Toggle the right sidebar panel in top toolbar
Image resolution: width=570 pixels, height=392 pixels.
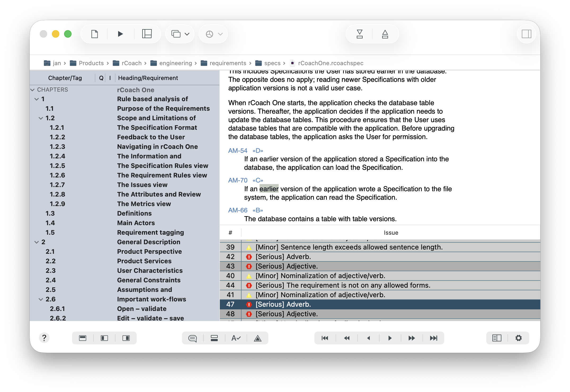tap(526, 34)
